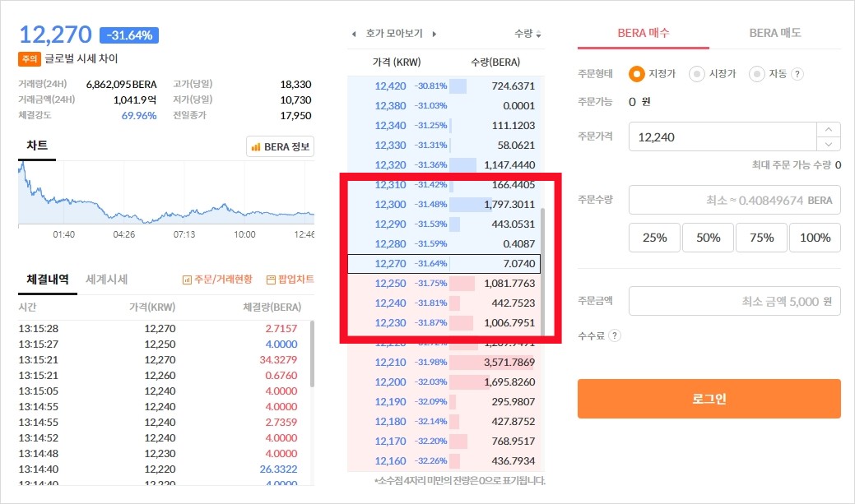
Task: Click quantity 3,571.7869 in order book
Action: coord(509,363)
